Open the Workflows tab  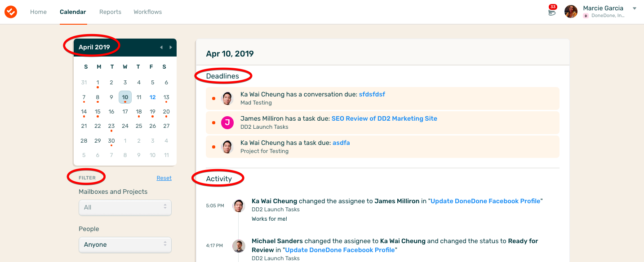tap(147, 12)
